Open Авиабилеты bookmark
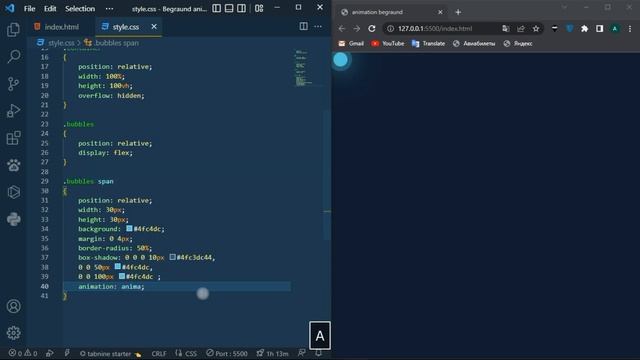Screen dimensions: 640x360 [x=474, y=44]
